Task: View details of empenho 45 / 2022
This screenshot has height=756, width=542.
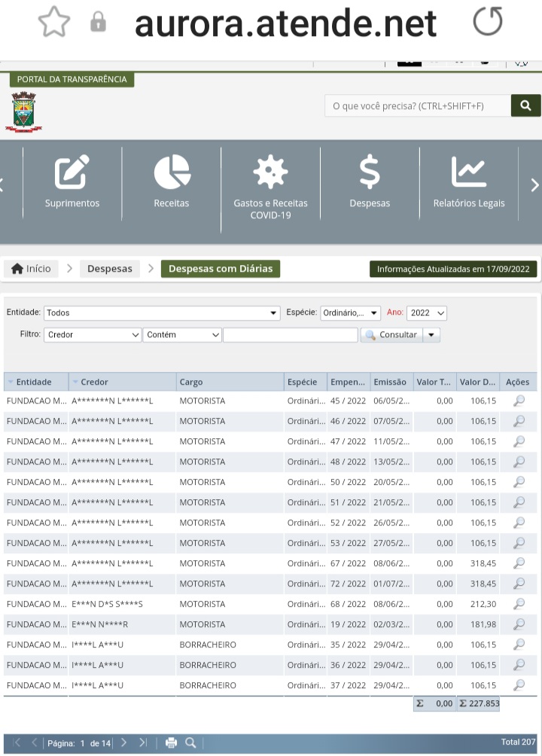Action: [519, 401]
